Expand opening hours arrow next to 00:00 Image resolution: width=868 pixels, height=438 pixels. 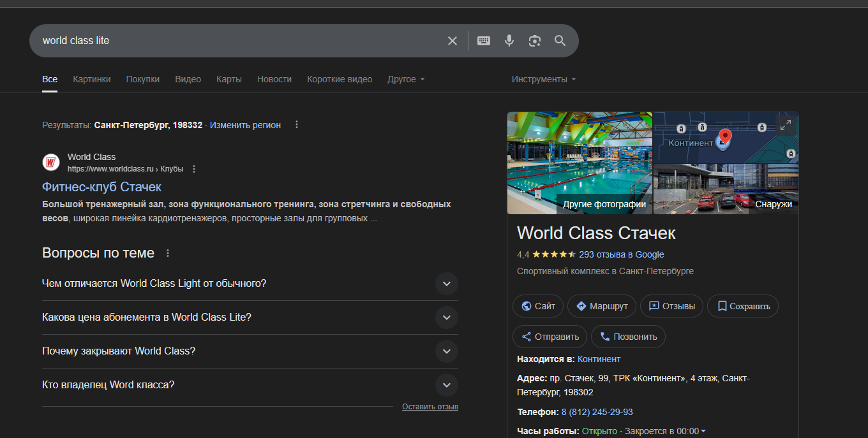point(703,432)
